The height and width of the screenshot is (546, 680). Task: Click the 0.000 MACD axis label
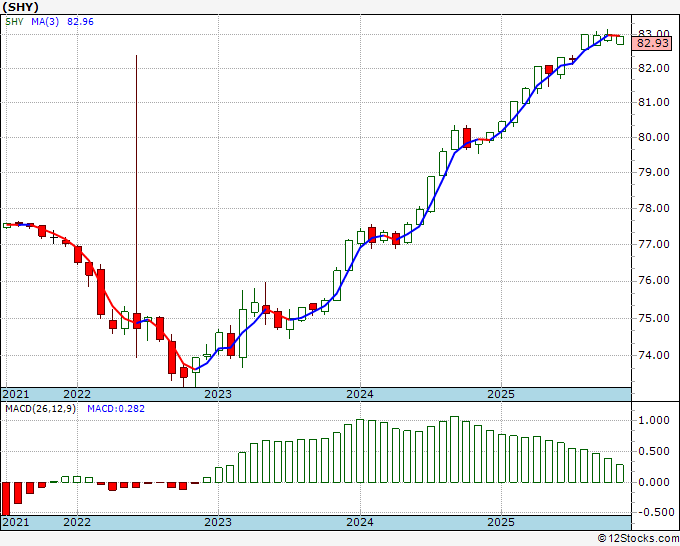654,482
